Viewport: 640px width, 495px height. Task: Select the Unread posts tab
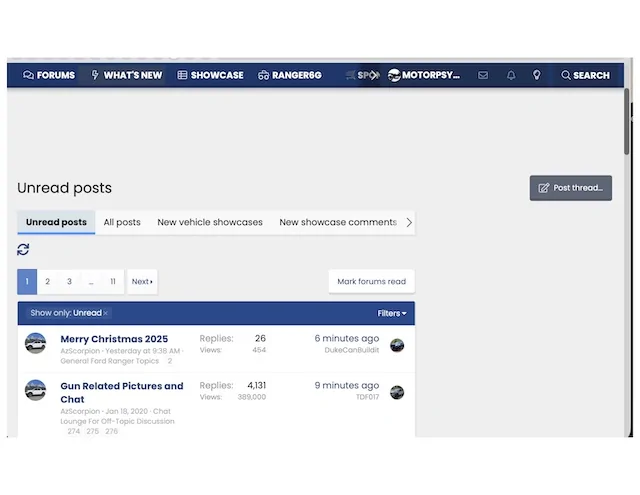56,222
